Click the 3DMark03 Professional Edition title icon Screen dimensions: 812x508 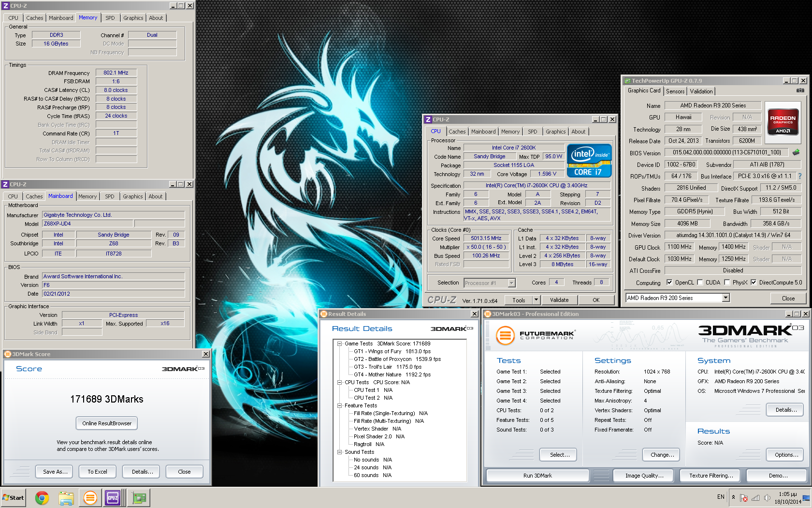[x=488, y=314]
